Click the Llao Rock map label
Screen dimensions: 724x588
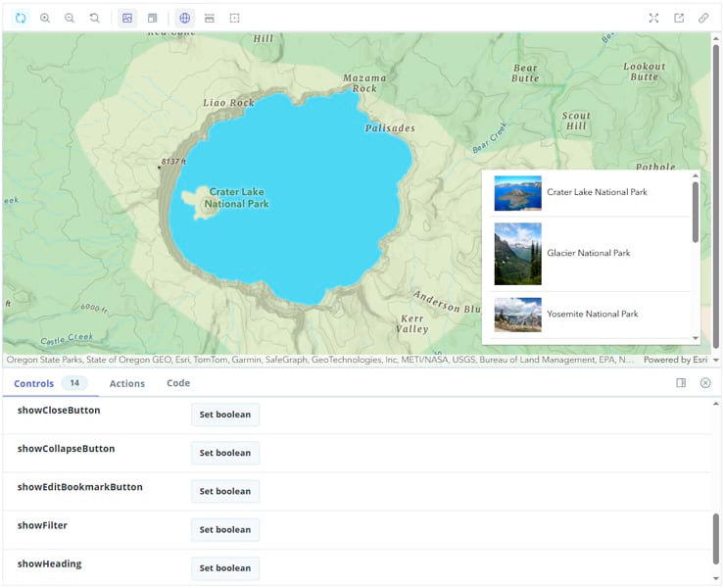228,103
